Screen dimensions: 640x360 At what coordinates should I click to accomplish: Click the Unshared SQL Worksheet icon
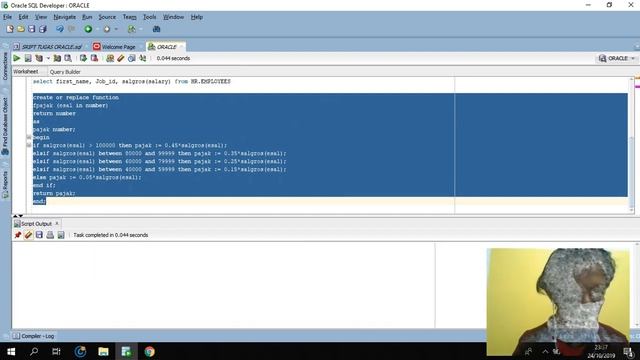click(x=110, y=58)
